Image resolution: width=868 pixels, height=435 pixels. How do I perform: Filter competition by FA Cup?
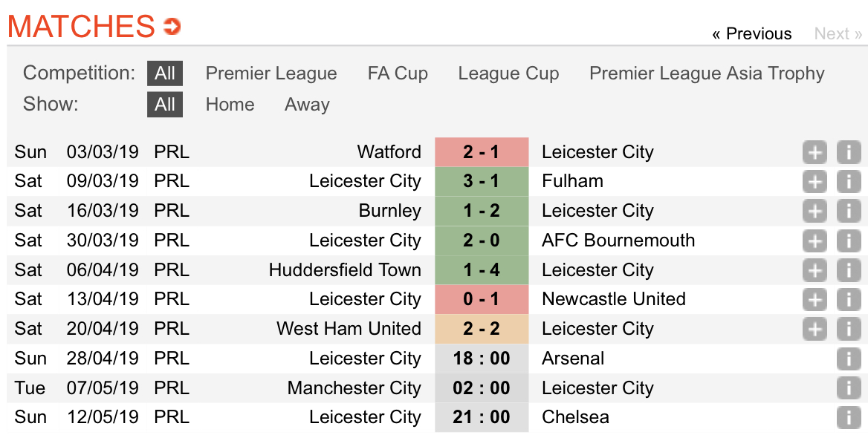(398, 73)
